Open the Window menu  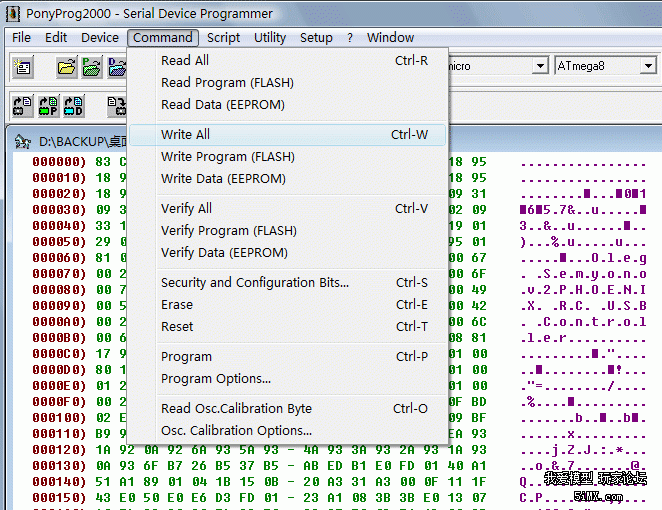(x=390, y=38)
